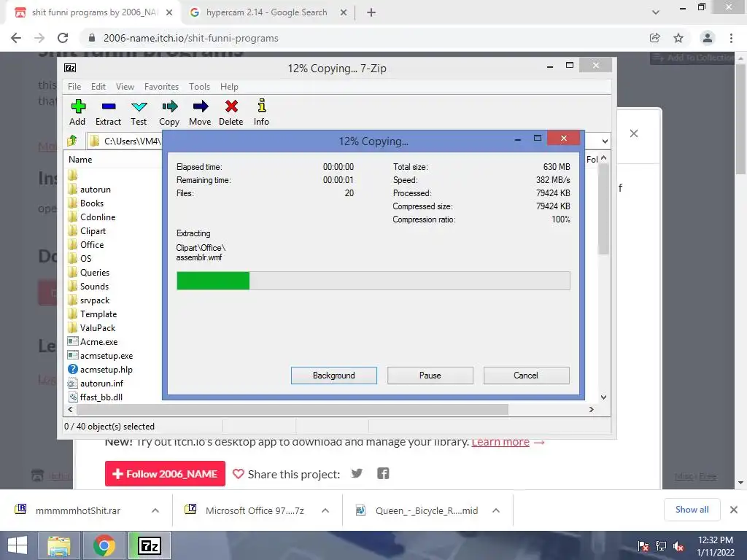Select the Cdonline folder

(x=91, y=217)
